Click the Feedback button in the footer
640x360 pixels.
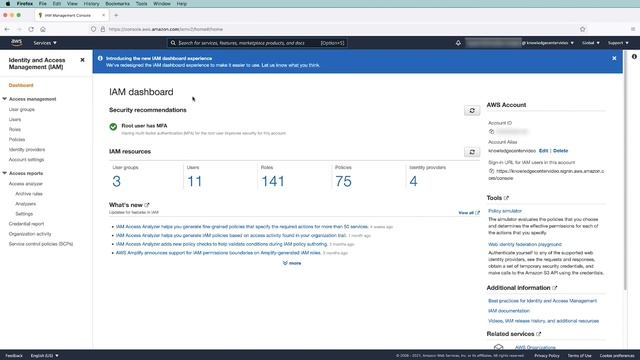click(x=14, y=356)
